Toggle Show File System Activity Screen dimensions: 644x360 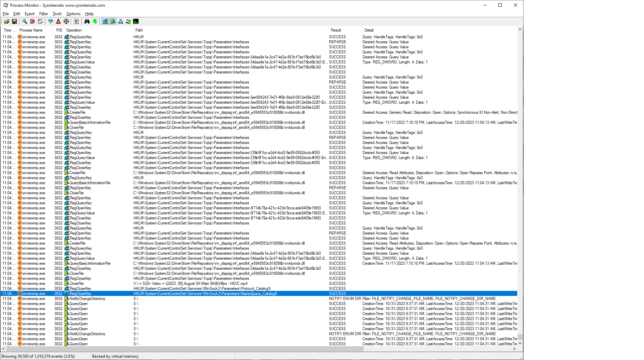tap(113, 21)
